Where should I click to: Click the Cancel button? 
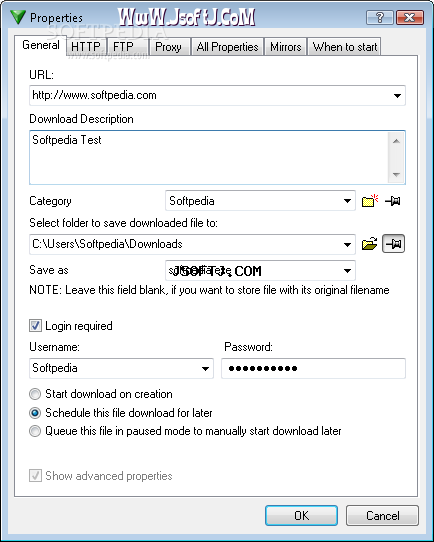pyautogui.click(x=383, y=515)
